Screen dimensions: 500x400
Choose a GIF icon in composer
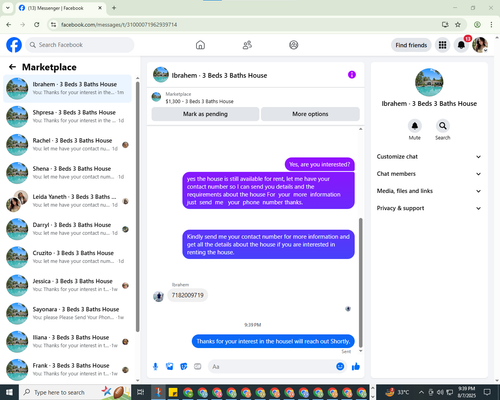[198, 367]
